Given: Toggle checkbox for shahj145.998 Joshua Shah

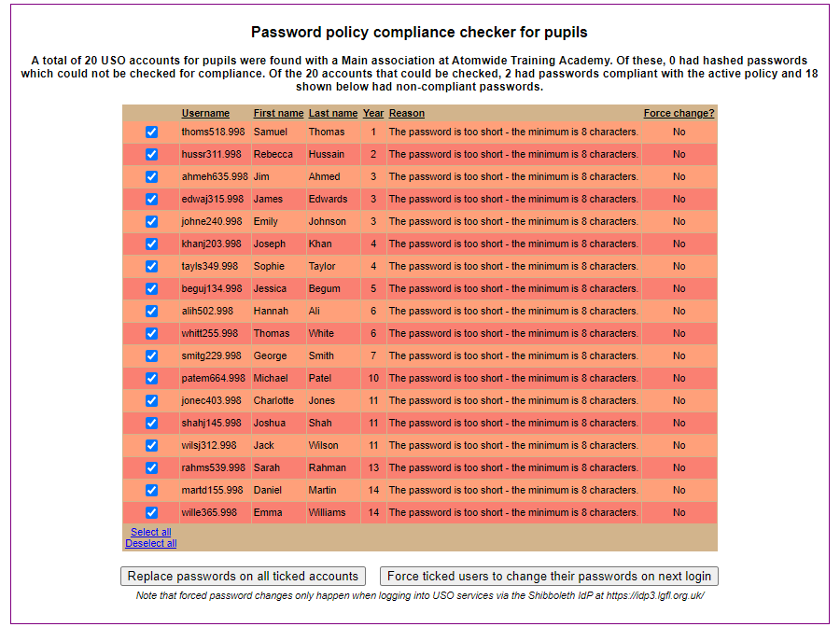Looking at the screenshot, I should 151,423.
